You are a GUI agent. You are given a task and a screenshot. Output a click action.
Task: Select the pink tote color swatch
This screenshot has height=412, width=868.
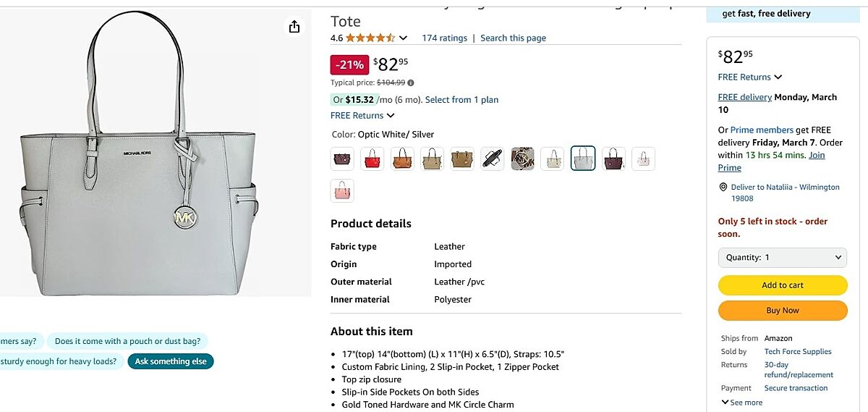pyautogui.click(x=342, y=191)
